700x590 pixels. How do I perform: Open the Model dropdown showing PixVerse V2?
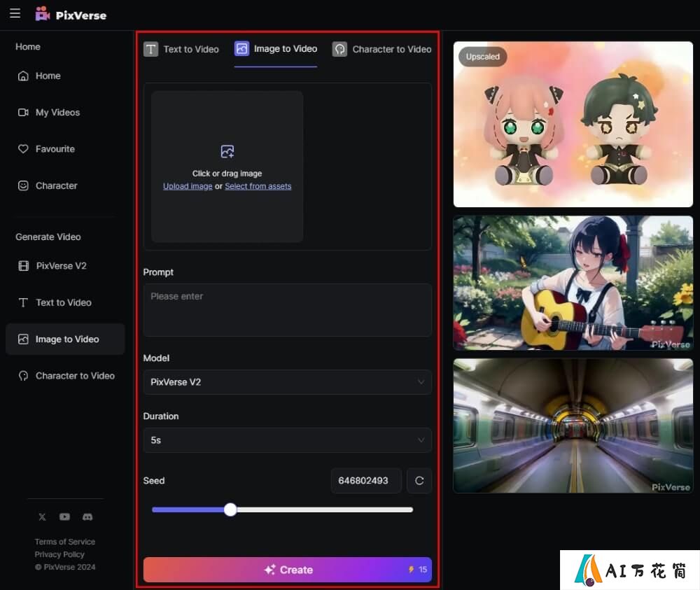288,382
